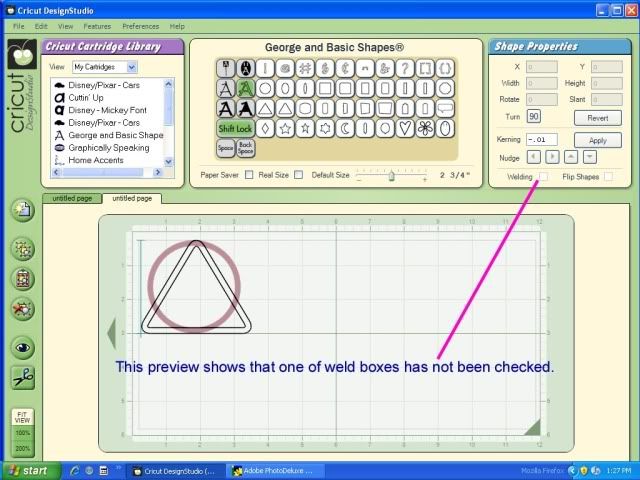Nudge shape up arrow button
This screenshot has height=480, width=640.
coord(571,157)
